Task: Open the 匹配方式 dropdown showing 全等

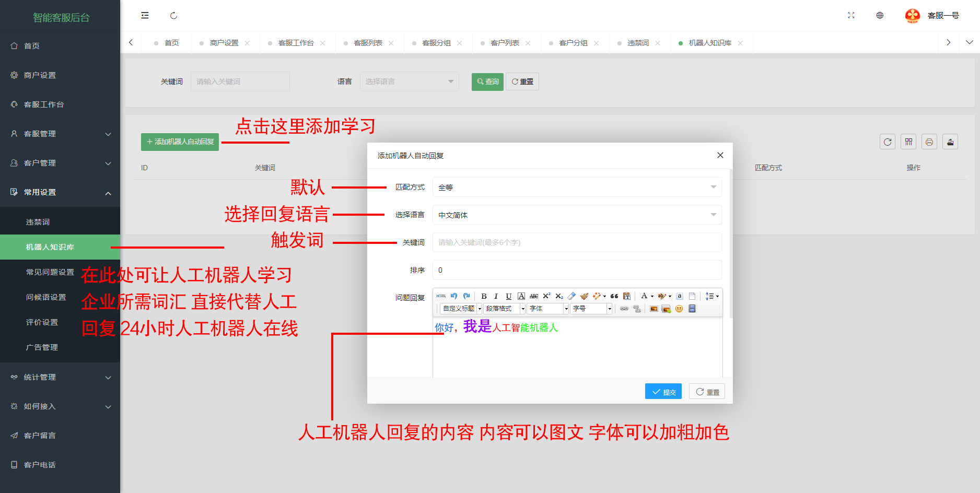Action: [577, 187]
